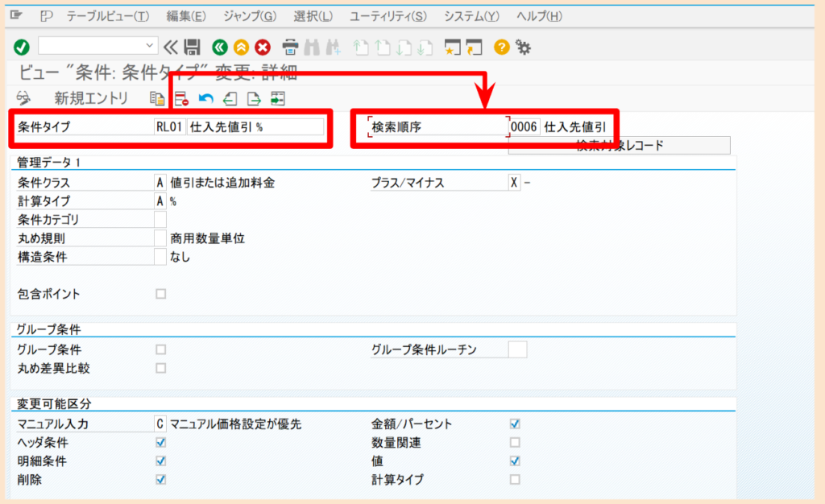Click the 検索順序 field with 0006
This screenshot has height=504, width=825.
[524, 126]
